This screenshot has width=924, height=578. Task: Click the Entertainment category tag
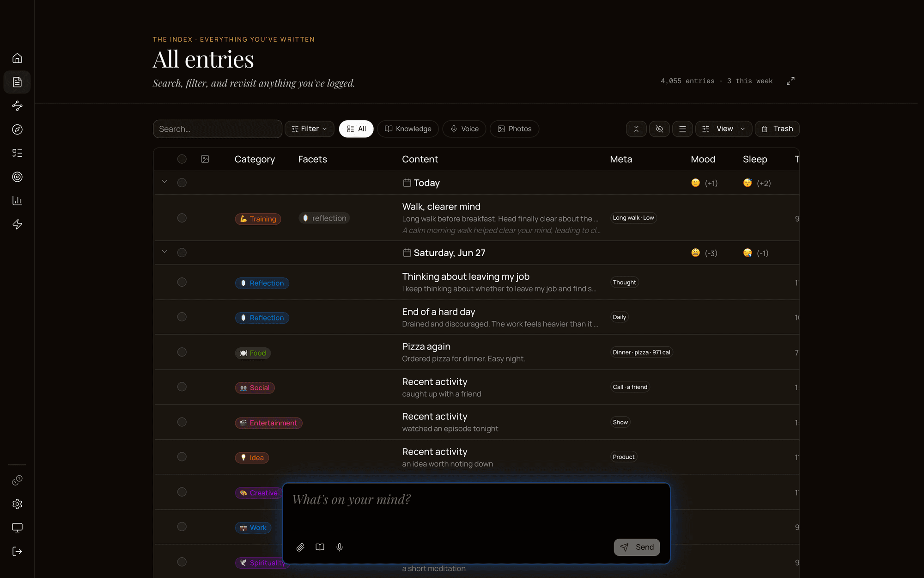point(268,423)
